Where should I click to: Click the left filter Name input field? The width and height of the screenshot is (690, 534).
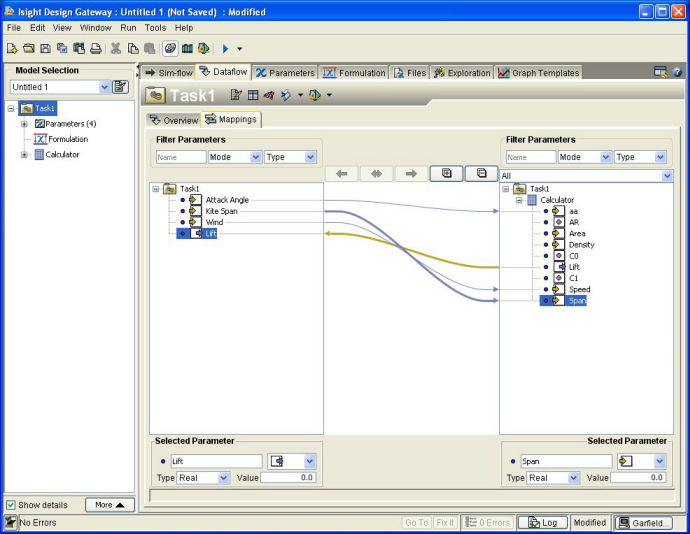181,157
